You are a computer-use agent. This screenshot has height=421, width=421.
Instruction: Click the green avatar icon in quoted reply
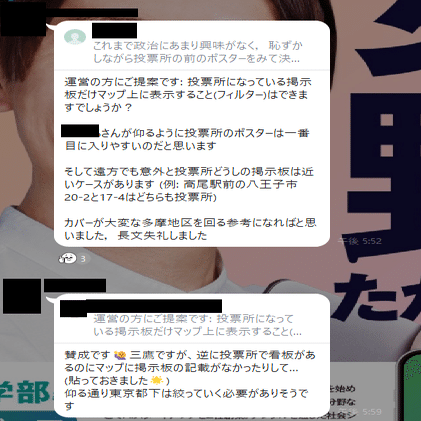click(75, 37)
